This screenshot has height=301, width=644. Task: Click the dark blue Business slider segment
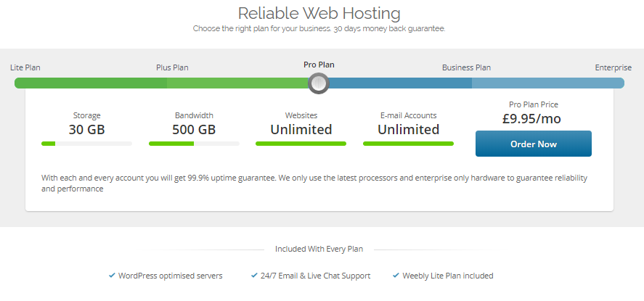tap(401, 83)
